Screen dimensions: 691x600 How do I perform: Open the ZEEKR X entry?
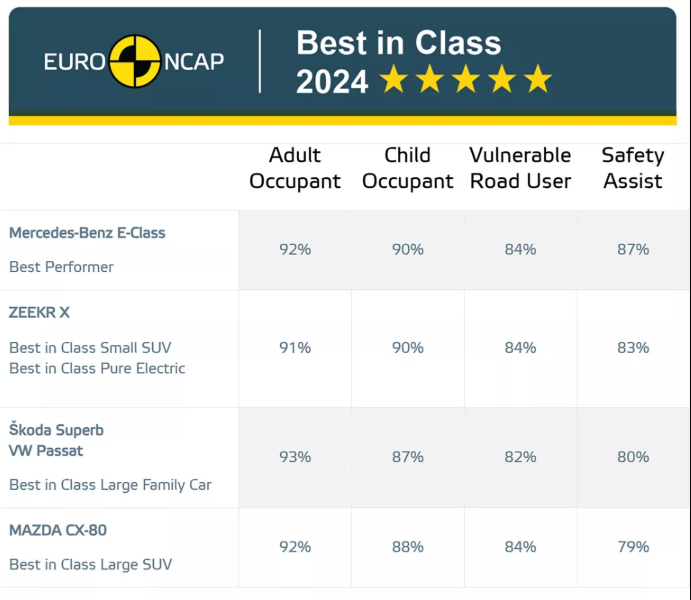point(40,313)
